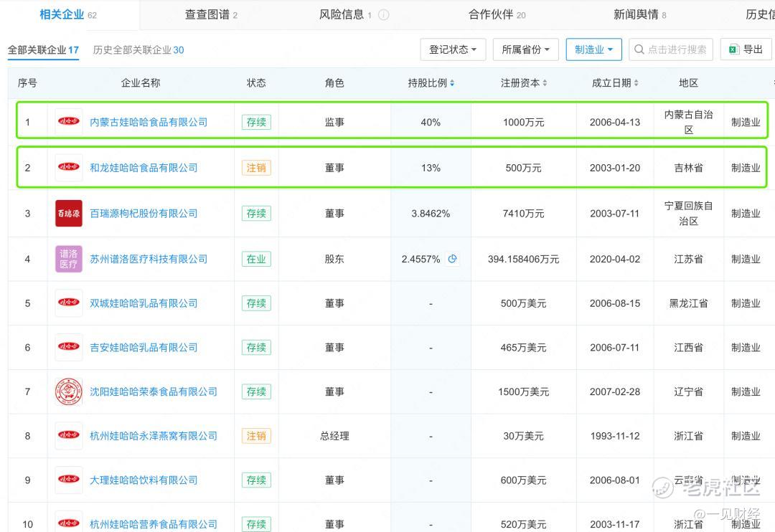This screenshot has height=532, width=775.
Task: Open the 杭州娃哈哈营养食品有限公司 link
Action: (154, 524)
